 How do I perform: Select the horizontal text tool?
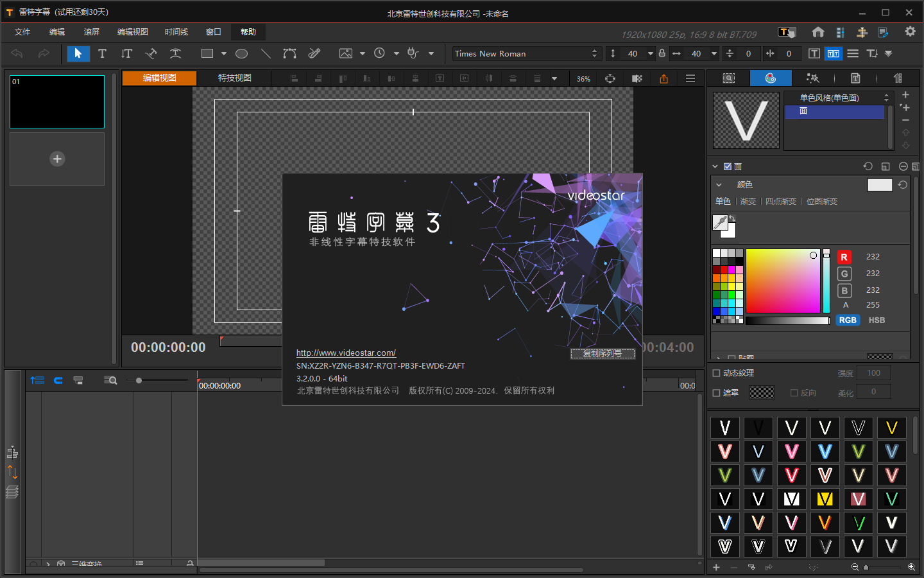[102, 54]
